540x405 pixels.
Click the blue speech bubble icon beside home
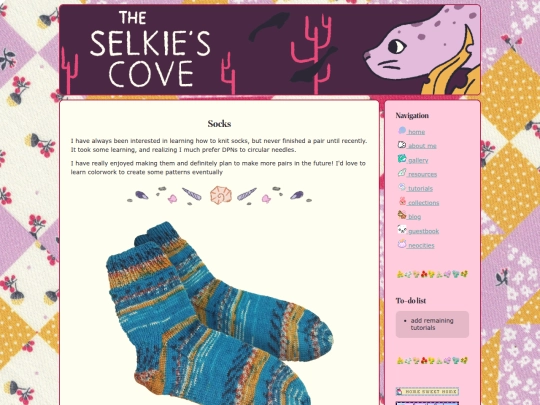pyautogui.click(x=402, y=131)
